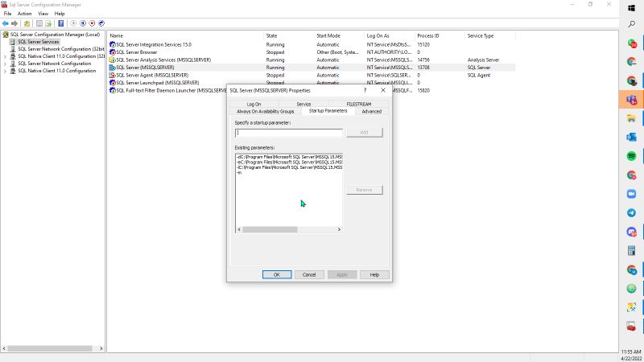Click Cancel in the Properties dialog
Image resolution: width=644 pixels, height=362 pixels.
pyautogui.click(x=309, y=274)
